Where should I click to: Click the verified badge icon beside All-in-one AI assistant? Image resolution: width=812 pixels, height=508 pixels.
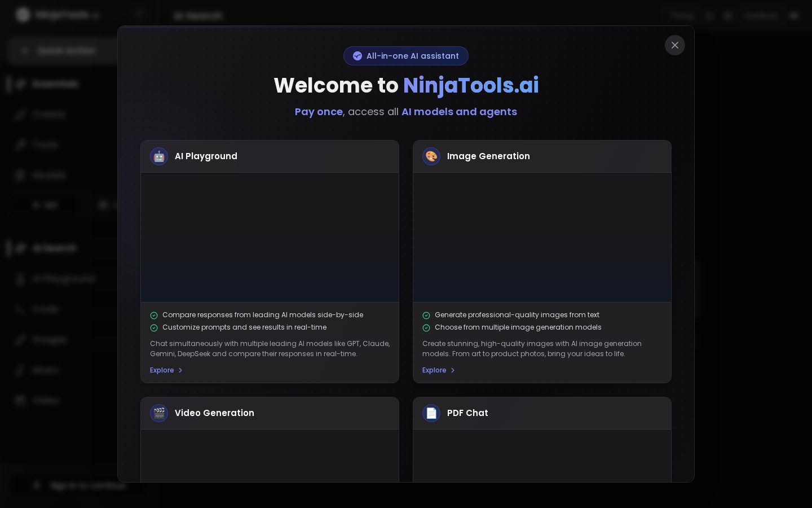pos(358,56)
